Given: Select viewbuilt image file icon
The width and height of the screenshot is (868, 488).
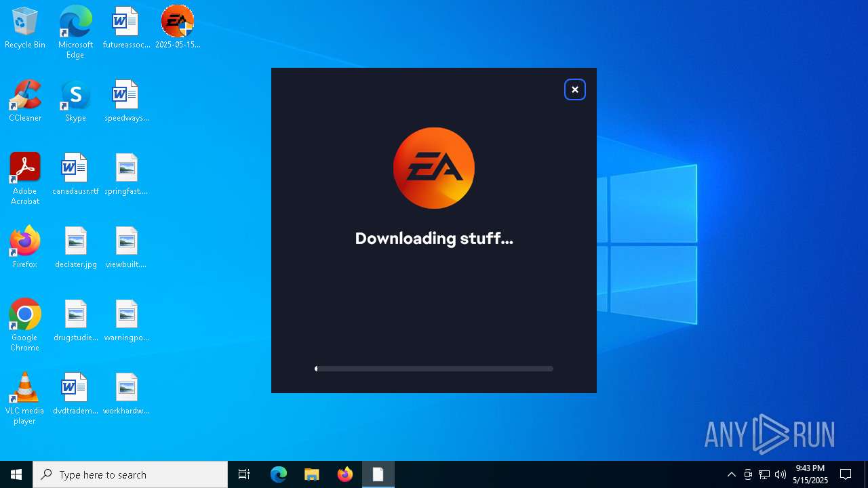Looking at the screenshot, I should 126,247.
